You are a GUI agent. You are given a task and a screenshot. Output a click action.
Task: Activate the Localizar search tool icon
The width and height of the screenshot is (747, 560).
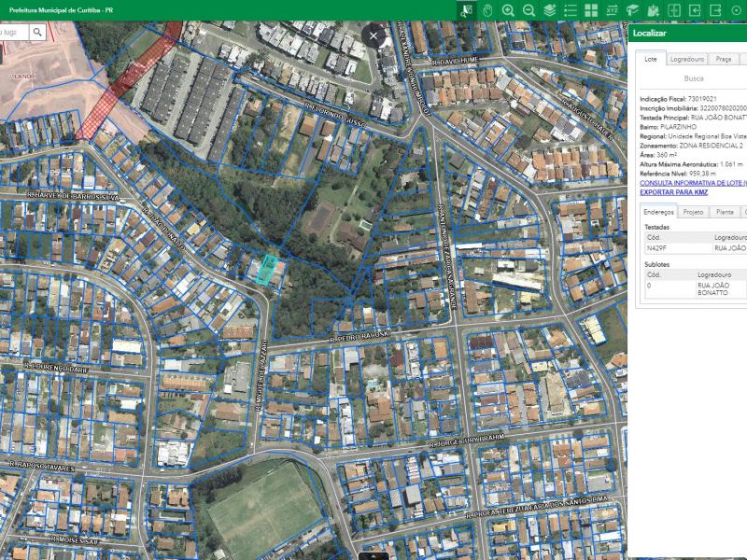pos(467,9)
